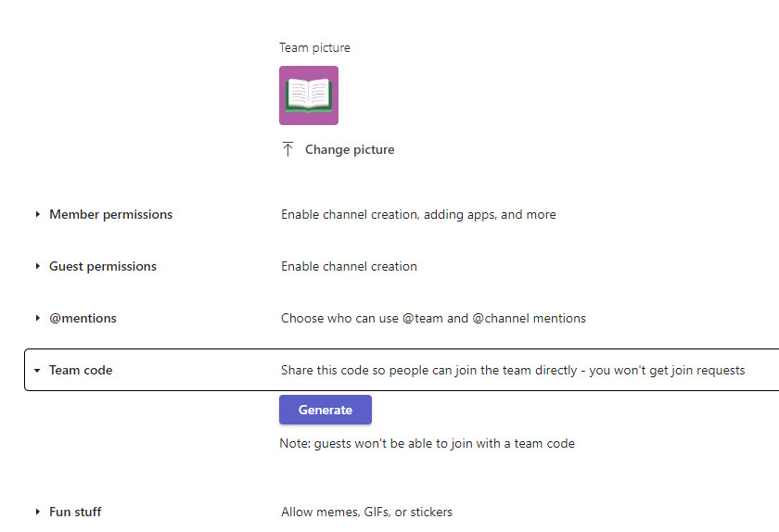Expand the @mentions section arrow
The width and height of the screenshot is (779, 532).
coord(38,318)
